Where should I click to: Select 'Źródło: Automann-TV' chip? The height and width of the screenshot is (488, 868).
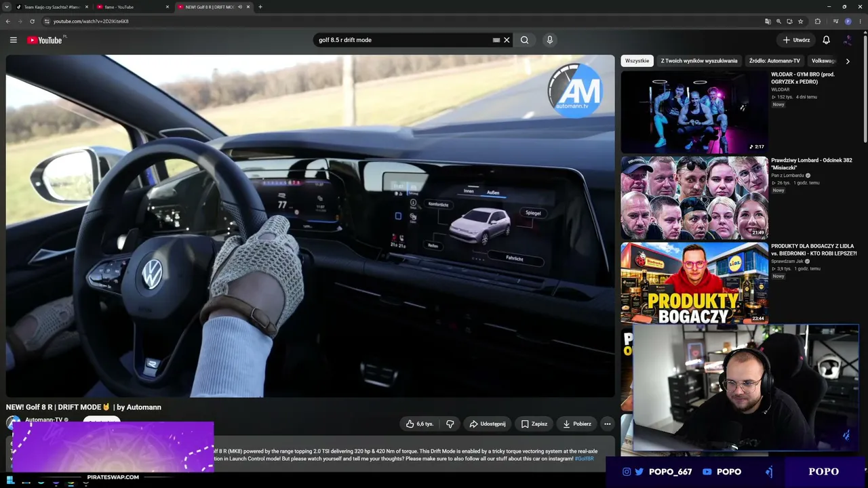(x=774, y=61)
